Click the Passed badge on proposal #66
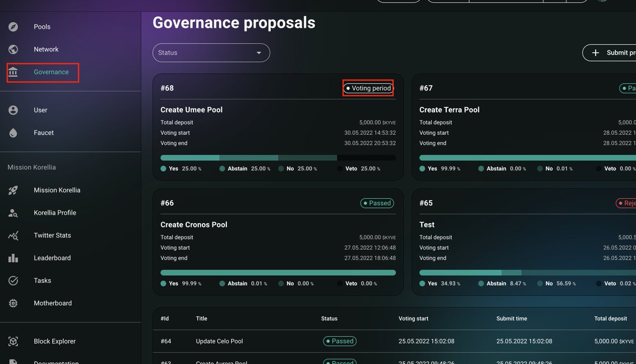The height and width of the screenshot is (364, 636). 378,203
